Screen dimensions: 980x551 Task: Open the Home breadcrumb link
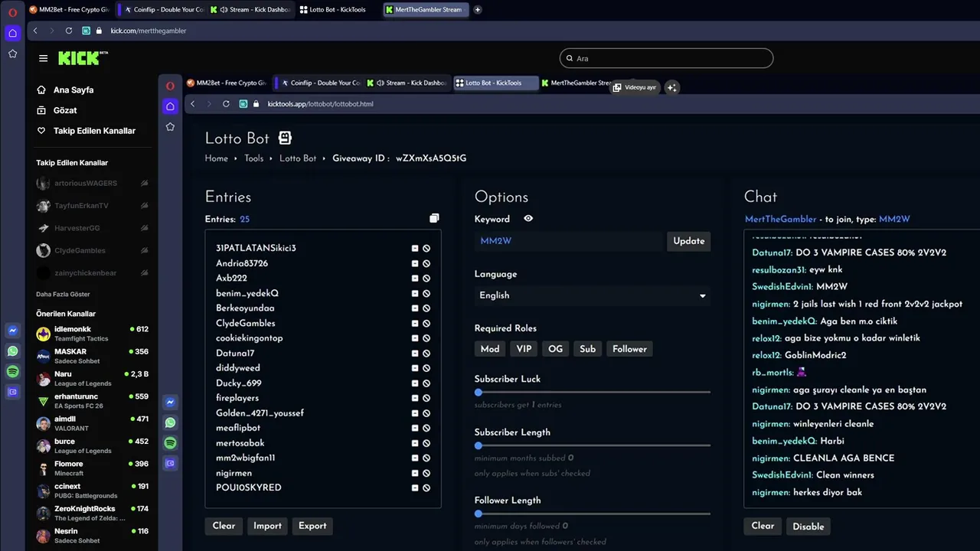pyautogui.click(x=217, y=158)
